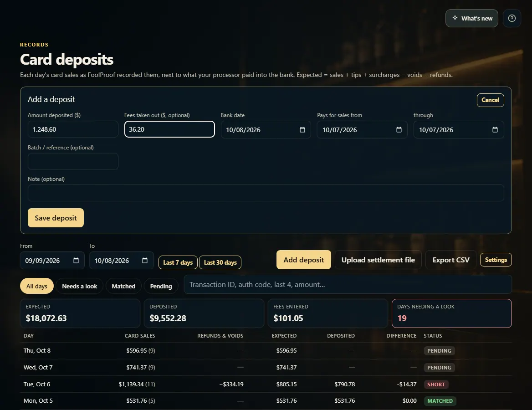The image size is (532, 410).
Task: Click the Expected $18,072.63 summary card
Action: [80, 313]
